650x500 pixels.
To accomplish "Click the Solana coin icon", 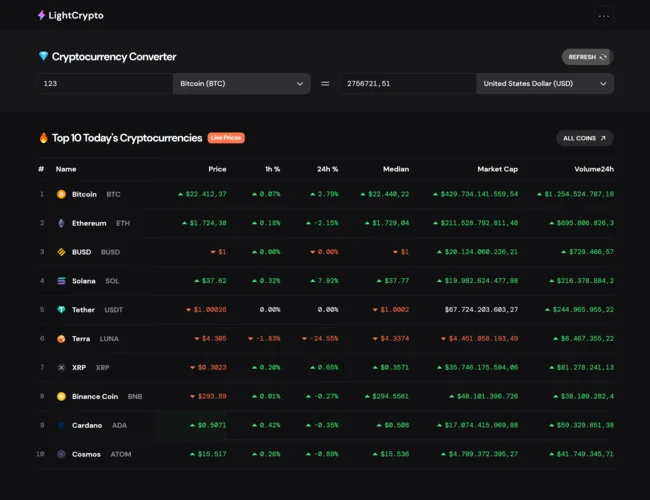I will click(x=61, y=281).
